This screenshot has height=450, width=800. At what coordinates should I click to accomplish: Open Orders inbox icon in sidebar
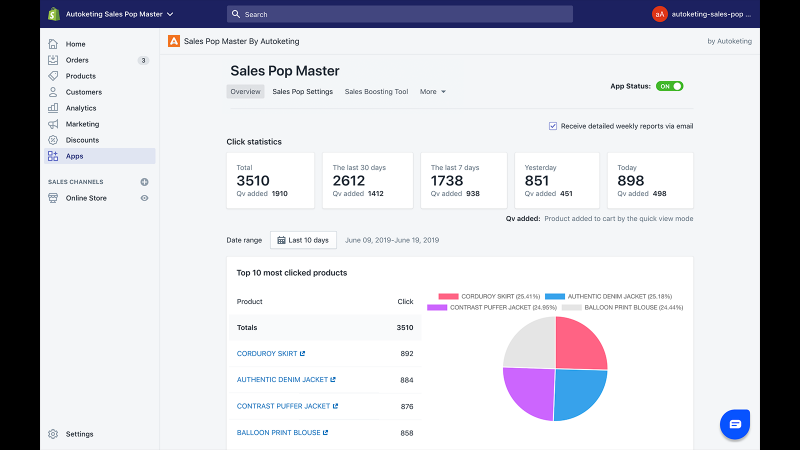[x=53, y=60]
